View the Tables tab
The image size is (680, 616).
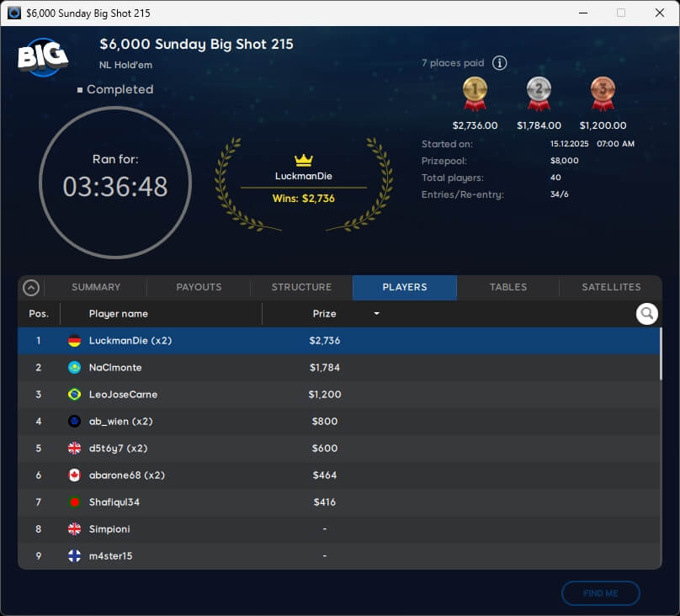point(508,287)
